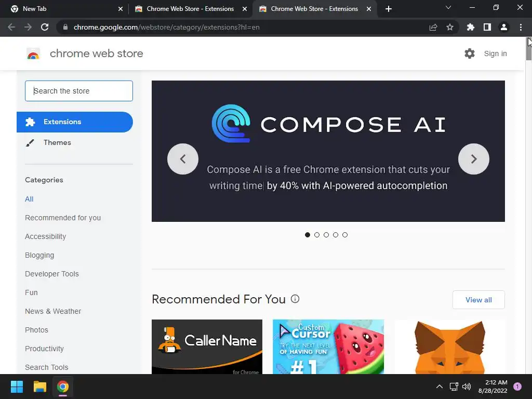Show next carousel banner

(x=474, y=159)
